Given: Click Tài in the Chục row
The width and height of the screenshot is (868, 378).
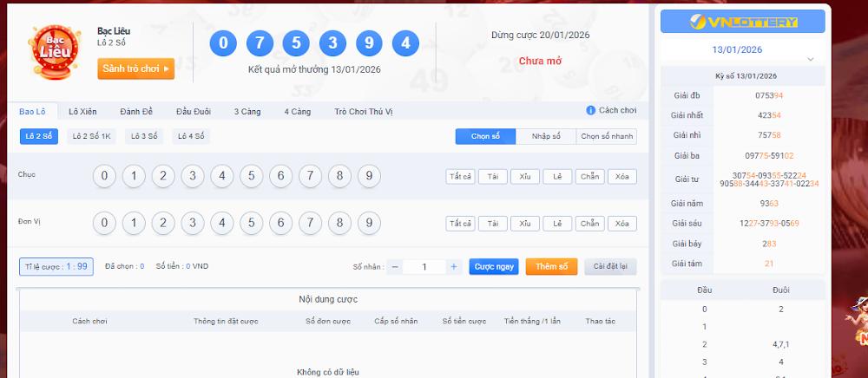Looking at the screenshot, I should [x=493, y=177].
